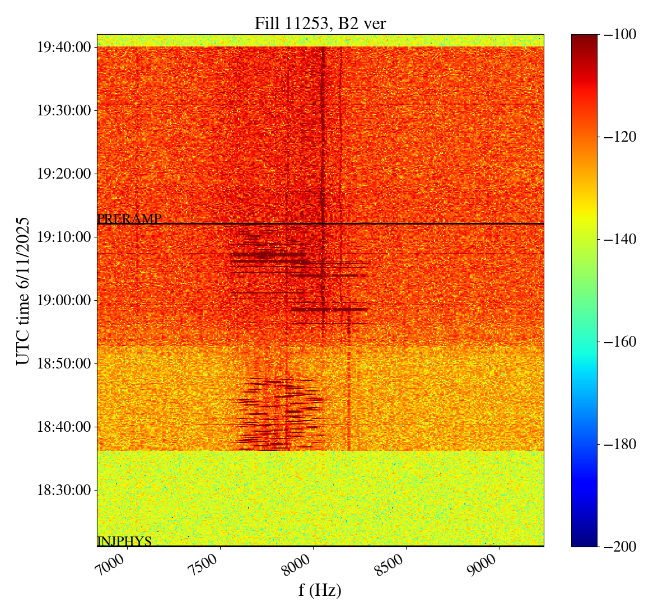Select the 18:50:00 time tick label
Viewport: 672px width, 616px height.
click(x=64, y=363)
